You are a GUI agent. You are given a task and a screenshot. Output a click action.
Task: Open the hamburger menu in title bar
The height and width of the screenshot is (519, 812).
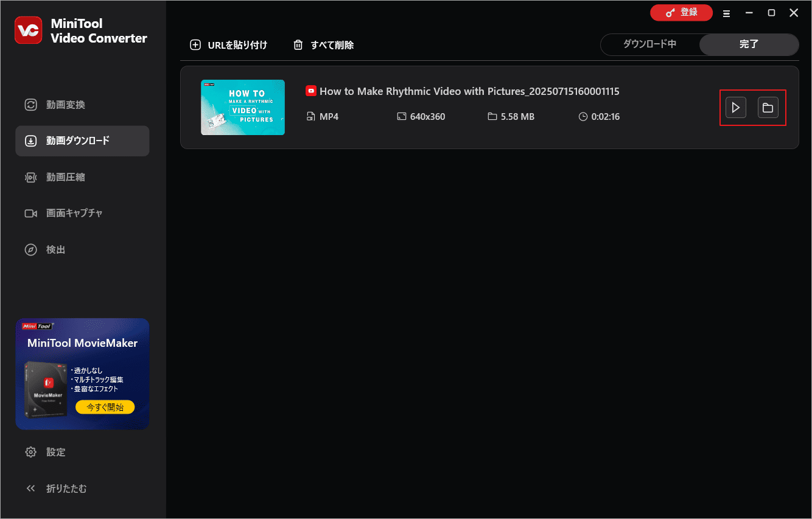point(726,13)
